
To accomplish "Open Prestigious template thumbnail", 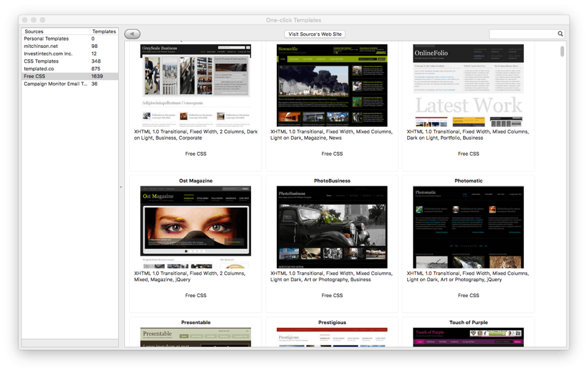I will coord(332,337).
